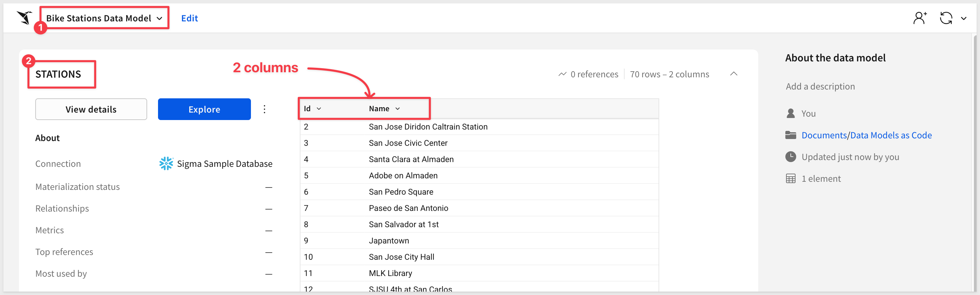The image size is (980, 295).
Task: Open the three-dot more options menu
Action: click(x=264, y=109)
